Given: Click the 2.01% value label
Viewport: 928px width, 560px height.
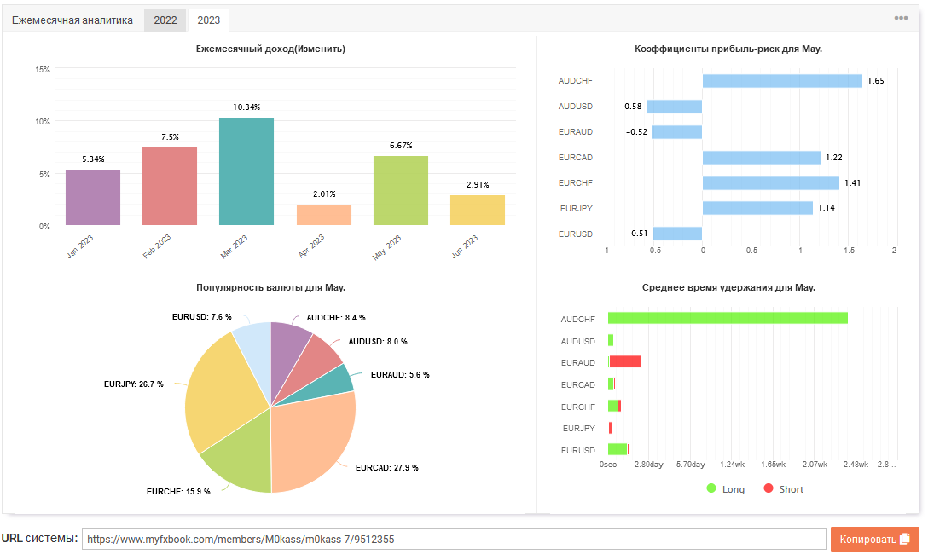Looking at the screenshot, I should (x=324, y=194).
